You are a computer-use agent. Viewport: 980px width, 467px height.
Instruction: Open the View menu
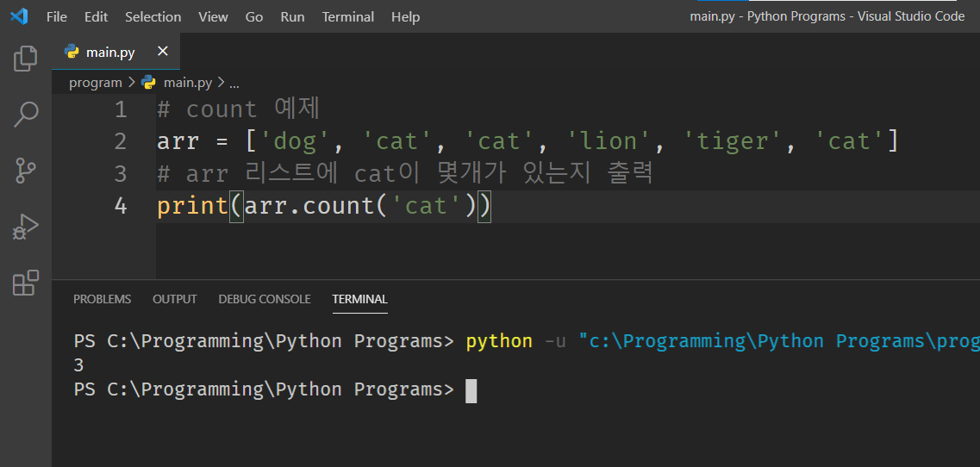[x=213, y=17]
